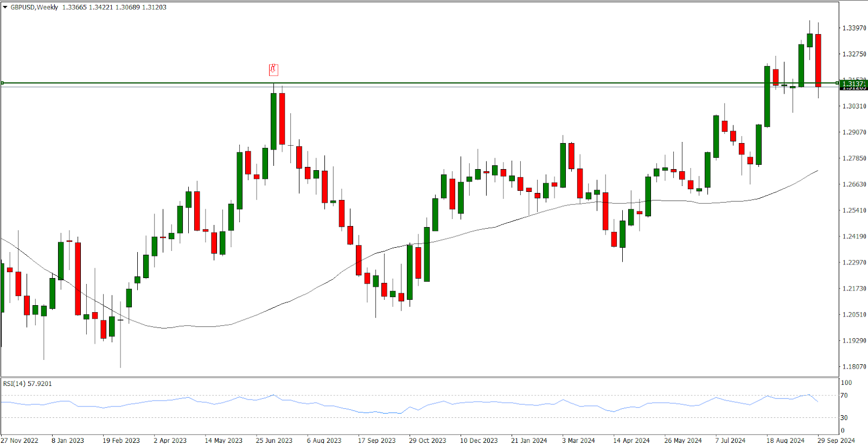868x445 pixels.
Task: Click the 29 Sep 2024 date label
Action: [836, 440]
